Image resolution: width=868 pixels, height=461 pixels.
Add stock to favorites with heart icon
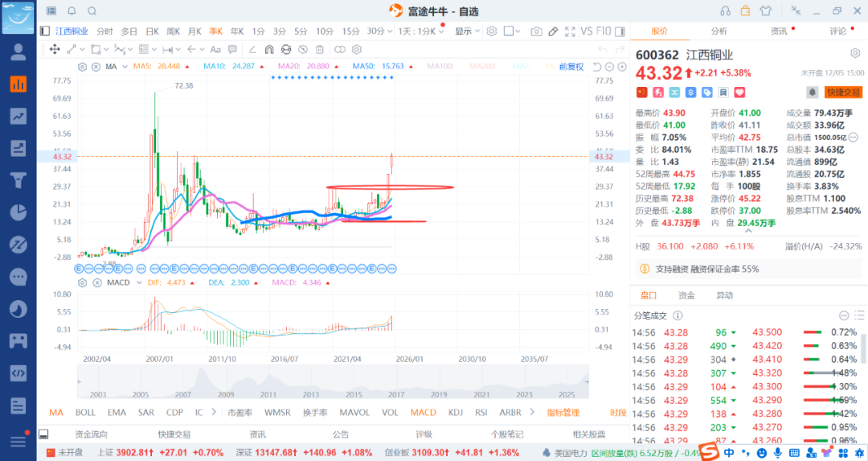click(x=739, y=92)
